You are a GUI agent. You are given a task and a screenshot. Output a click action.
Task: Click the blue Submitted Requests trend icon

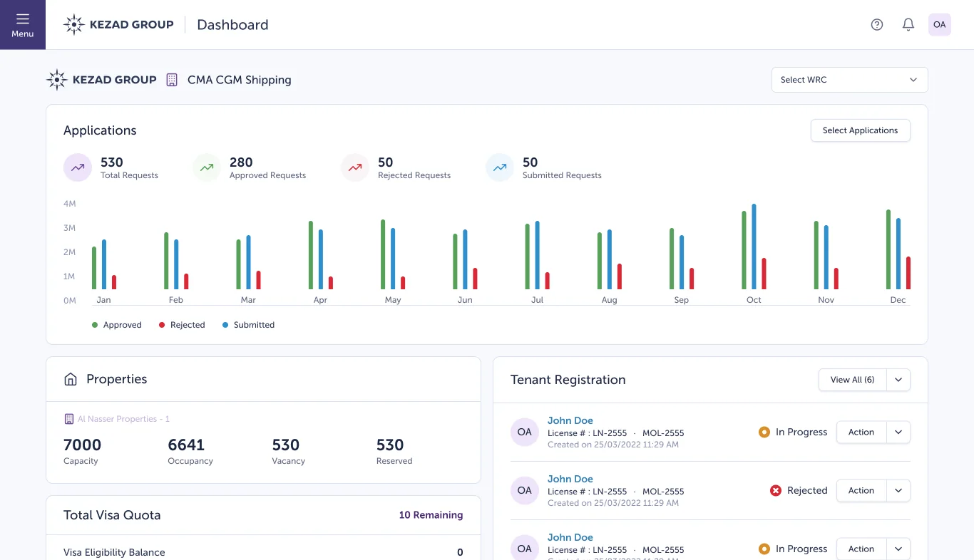tap(500, 168)
